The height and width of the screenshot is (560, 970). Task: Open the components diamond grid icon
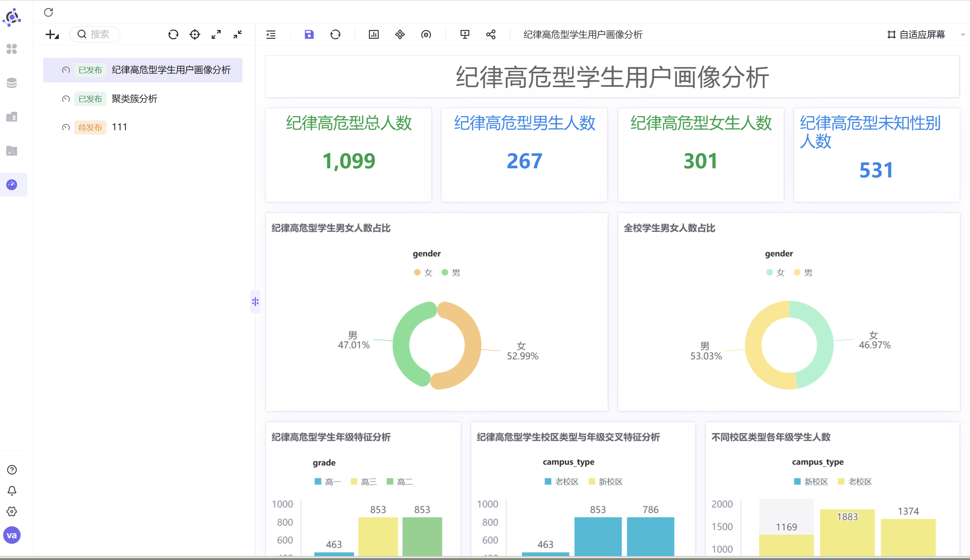click(400, 34)
